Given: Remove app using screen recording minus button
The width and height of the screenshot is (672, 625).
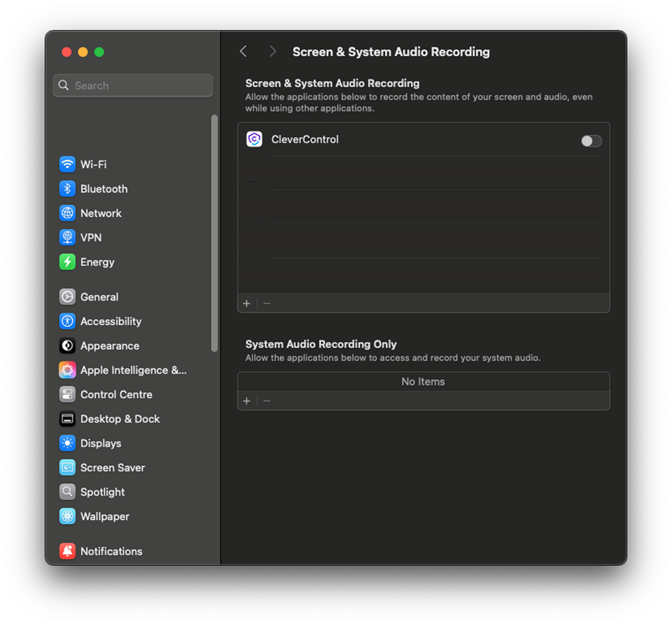Looking at the screenshot, I should pos(267,303).
